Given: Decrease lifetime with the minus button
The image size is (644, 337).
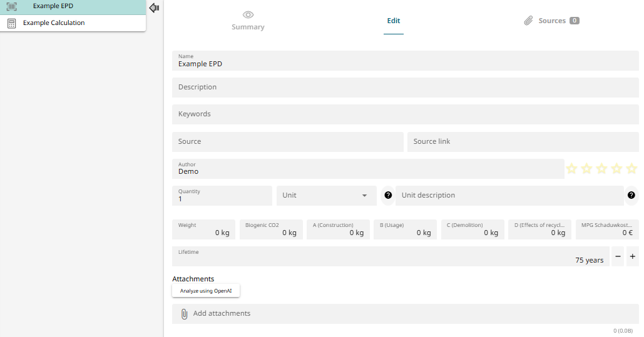Looking at the screenshot, I should (x=618, y=256).
